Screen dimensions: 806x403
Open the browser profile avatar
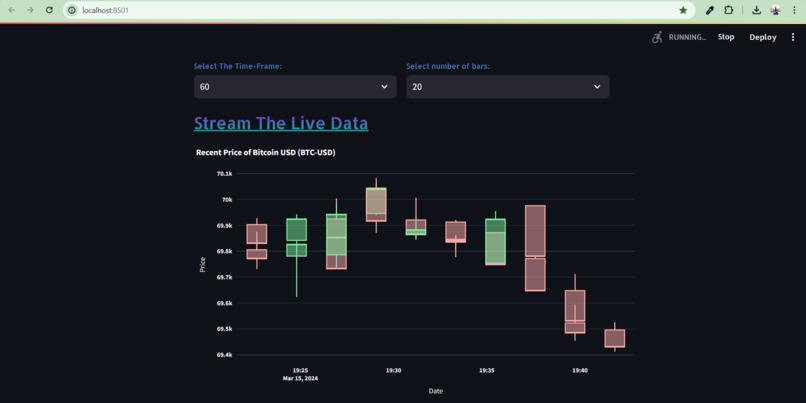[776, 10]
